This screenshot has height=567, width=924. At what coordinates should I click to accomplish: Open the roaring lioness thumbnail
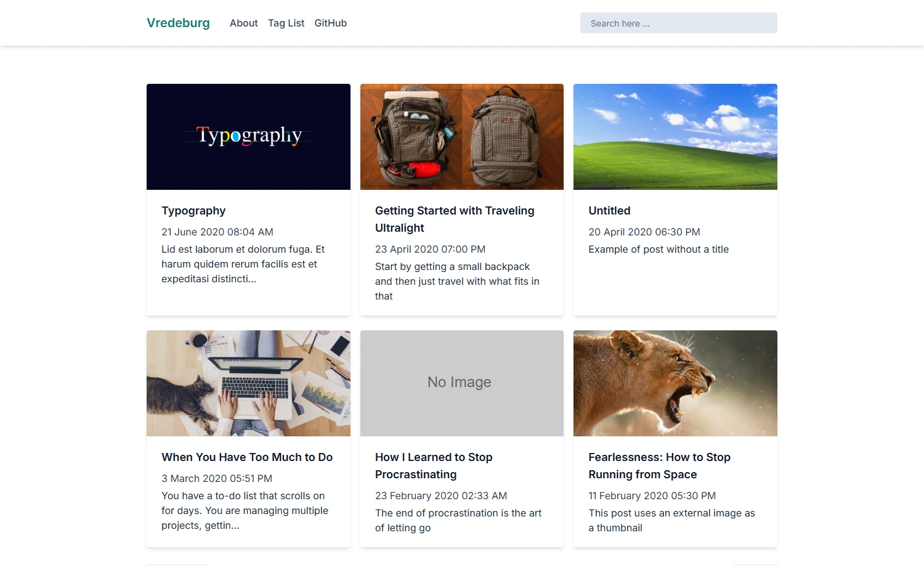pyautogui.click(x=675, y=383)
